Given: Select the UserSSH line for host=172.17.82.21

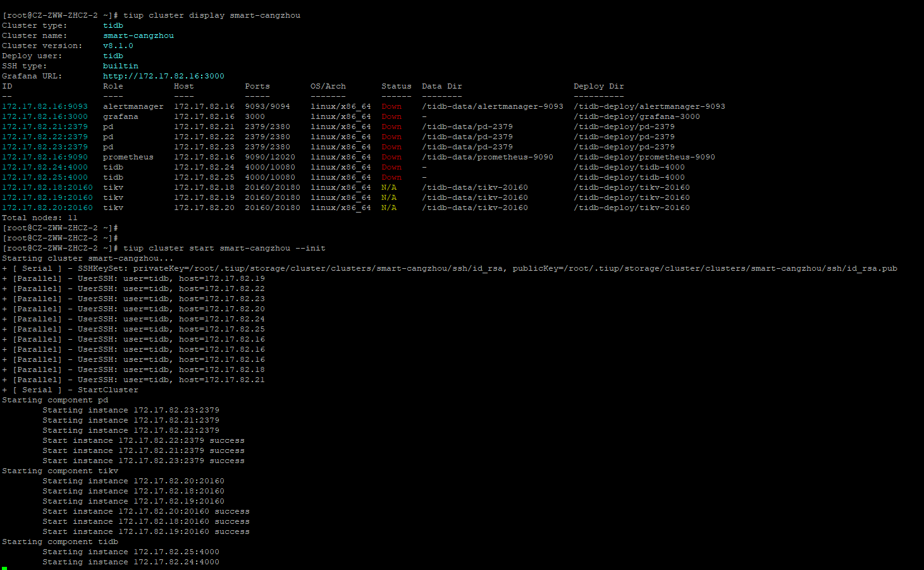Looking at the screenshot, I should click(x=133, y=380).
